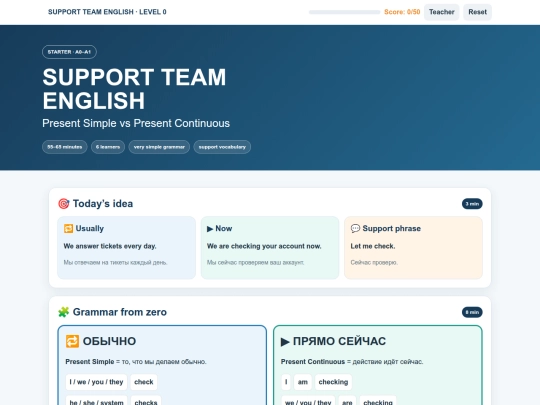Click the Today's idea heading

103,204
